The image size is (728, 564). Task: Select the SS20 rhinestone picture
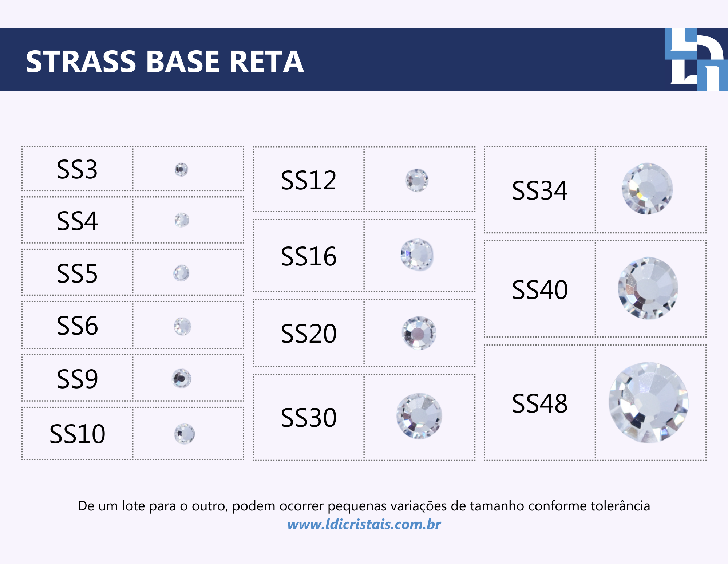pyautogui.click(x=419, y=333)
